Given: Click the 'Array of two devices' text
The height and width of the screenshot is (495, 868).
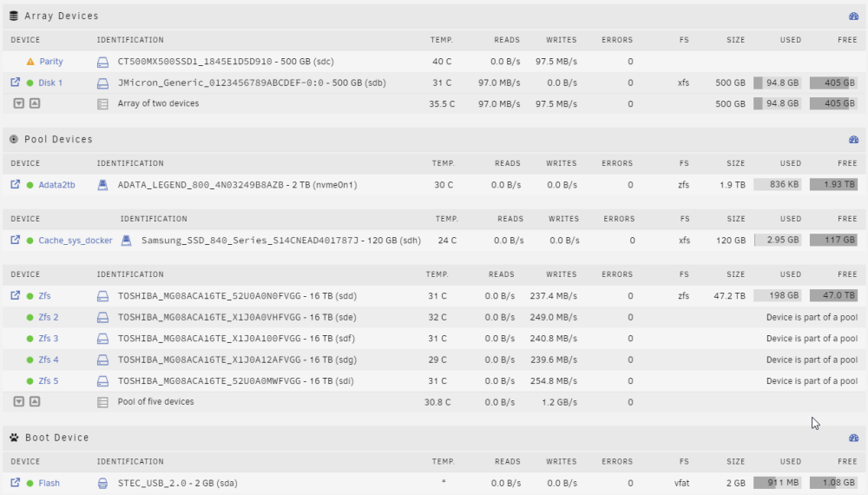Looking at the screenshot, I should coord(158,103).
